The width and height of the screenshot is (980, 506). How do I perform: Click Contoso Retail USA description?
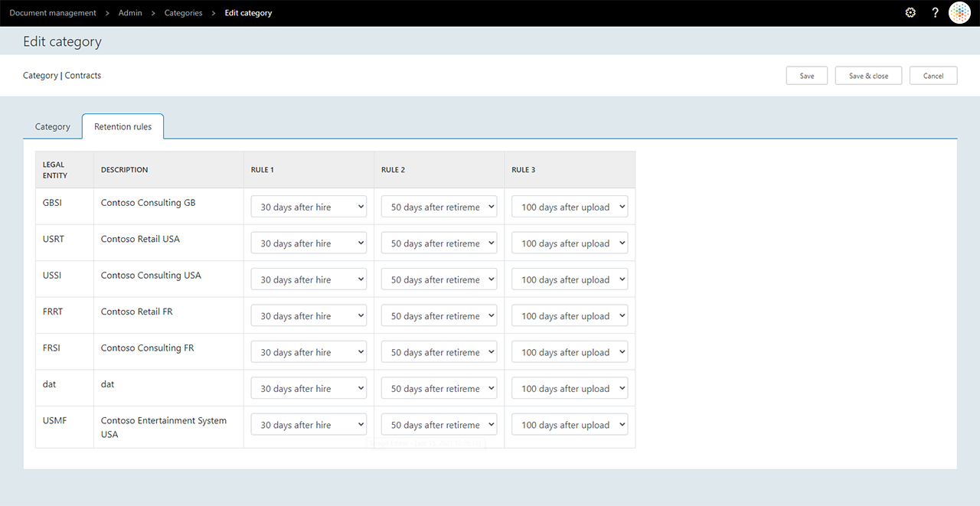[140, 239]
